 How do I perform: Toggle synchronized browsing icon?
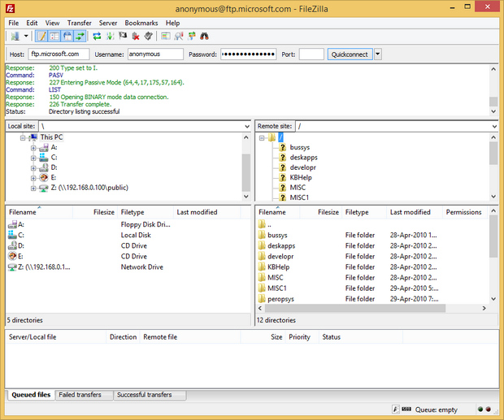191,37
